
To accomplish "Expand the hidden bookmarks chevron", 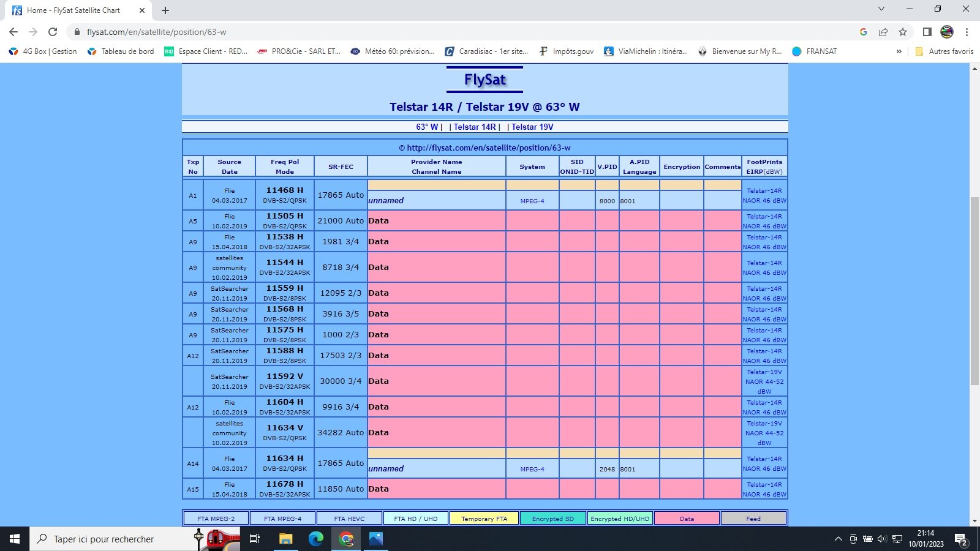I will pos(899,51).
